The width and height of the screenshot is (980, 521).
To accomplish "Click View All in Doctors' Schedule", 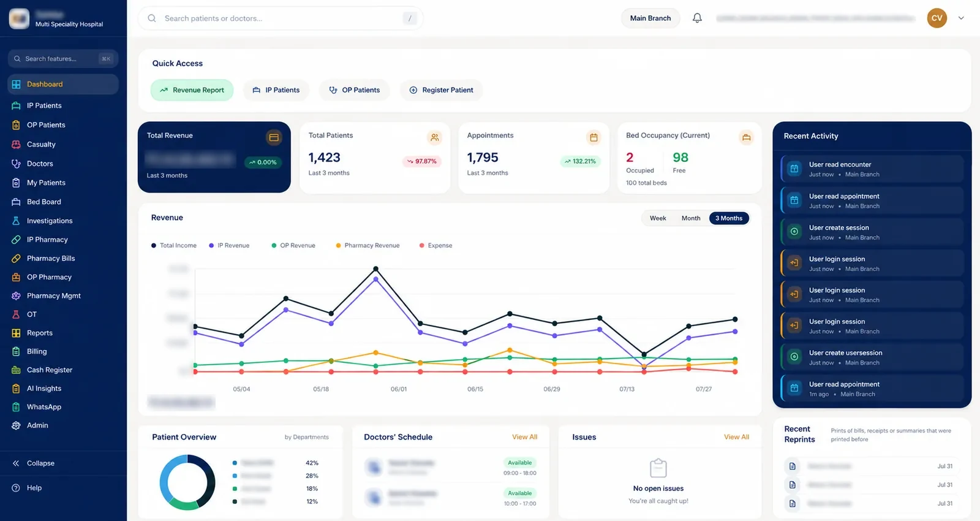I will pos(524,437).
